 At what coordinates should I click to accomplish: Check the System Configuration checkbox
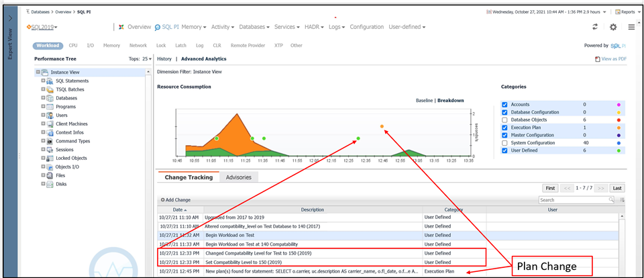pyautogui.click(x=504, y=143)
